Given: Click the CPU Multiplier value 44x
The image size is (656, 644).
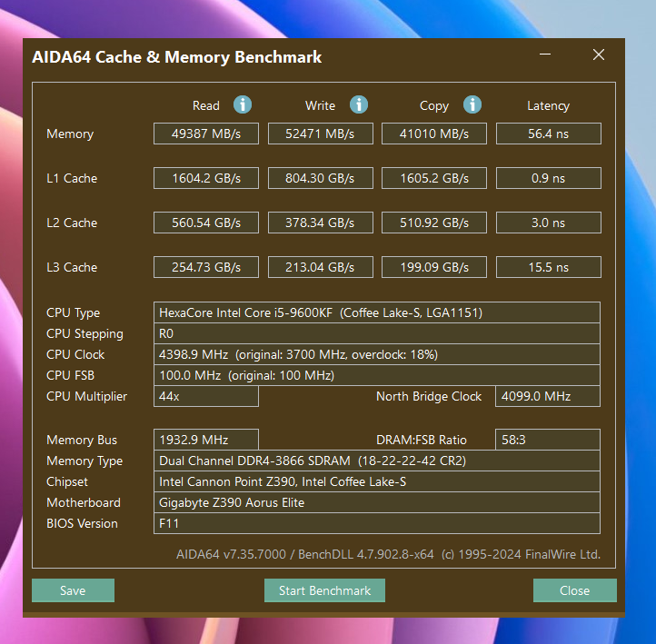Looking at the screenshot, I should tap(206, 396).
